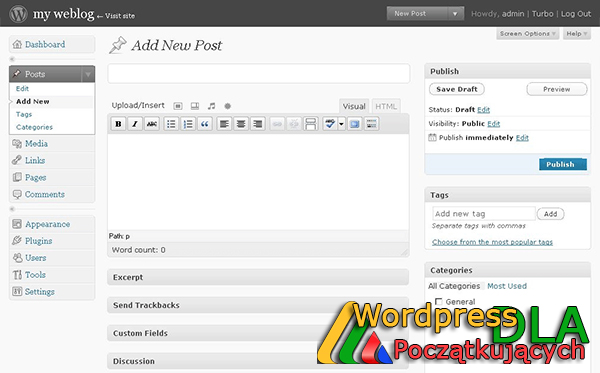
Task: Click the Add new tag input field
Action: click(484, 214)
